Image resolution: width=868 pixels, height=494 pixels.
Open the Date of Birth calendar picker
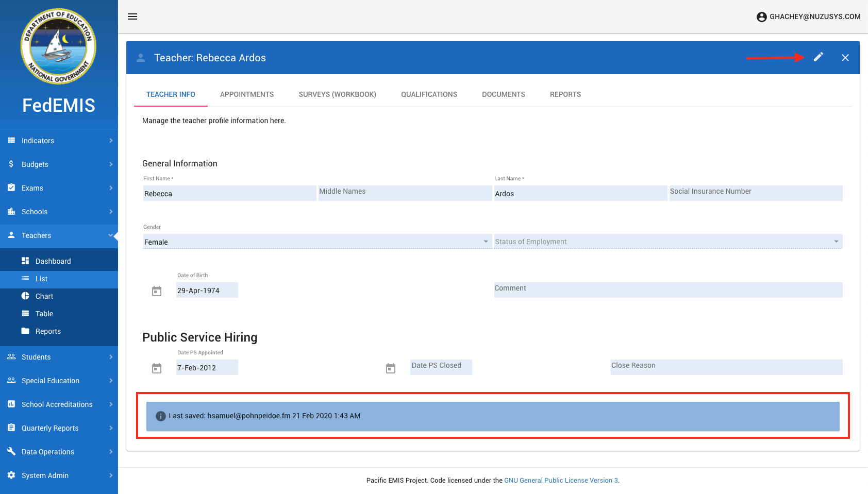coord(157,291)
